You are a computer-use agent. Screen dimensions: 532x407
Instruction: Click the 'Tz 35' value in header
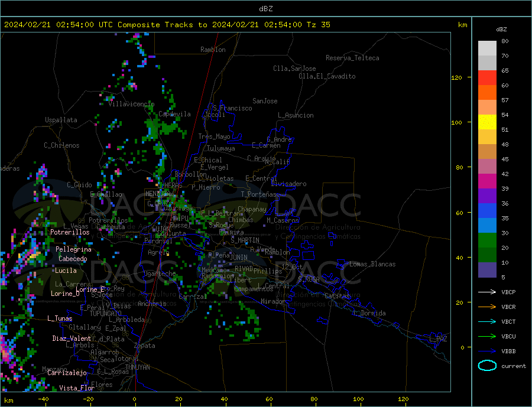click(318, 25)
